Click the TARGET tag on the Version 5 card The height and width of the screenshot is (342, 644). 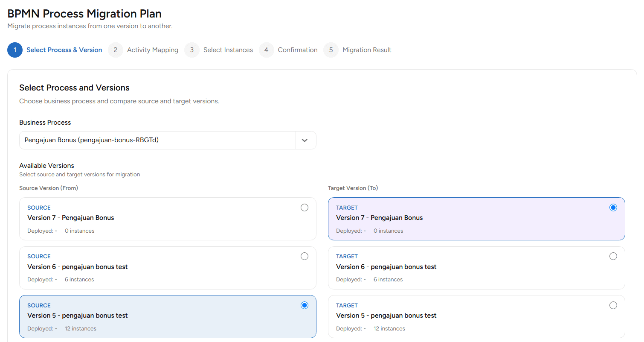(x=347, y=305)
